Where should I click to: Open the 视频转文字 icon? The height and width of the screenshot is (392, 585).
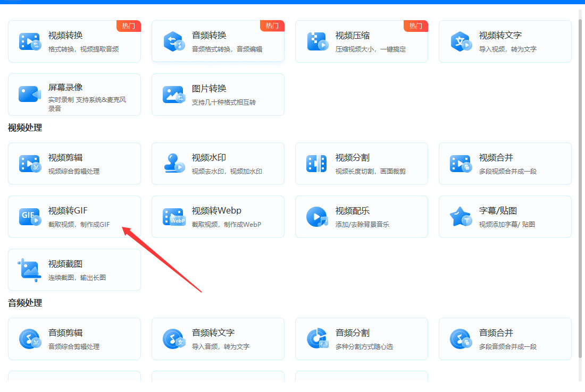click(461, 41)
